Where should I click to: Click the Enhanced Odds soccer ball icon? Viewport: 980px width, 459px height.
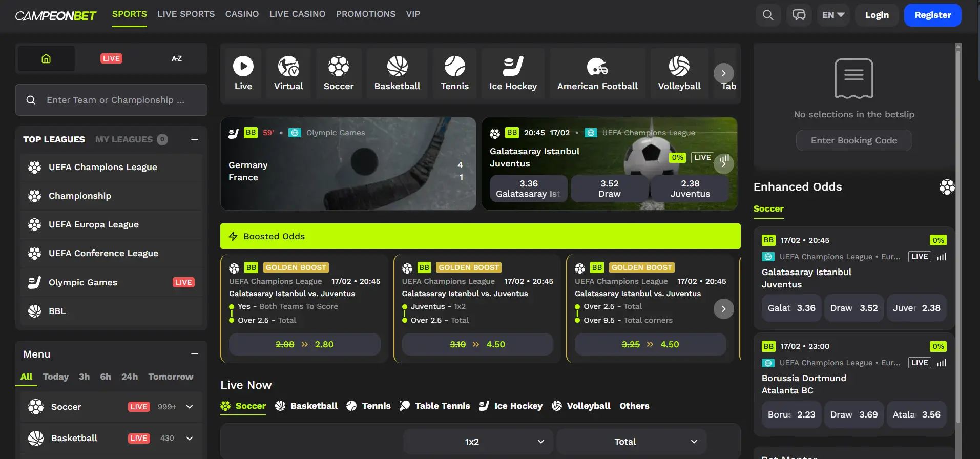(x=947, y=187)
